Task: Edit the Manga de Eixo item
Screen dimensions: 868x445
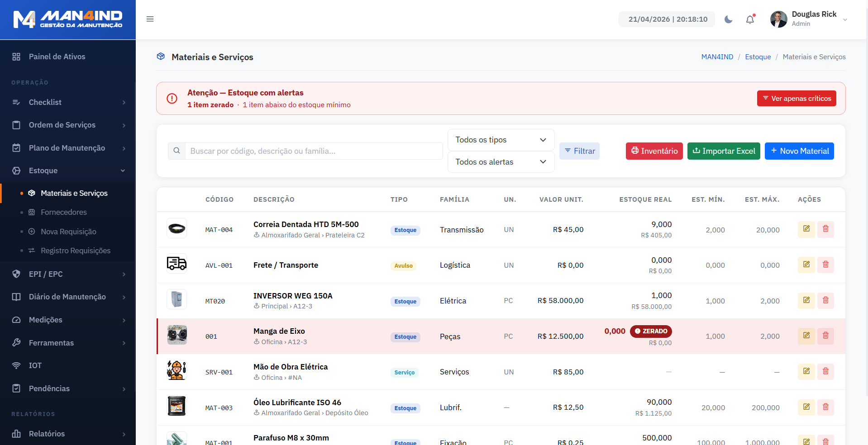Action: pos(806,336)
